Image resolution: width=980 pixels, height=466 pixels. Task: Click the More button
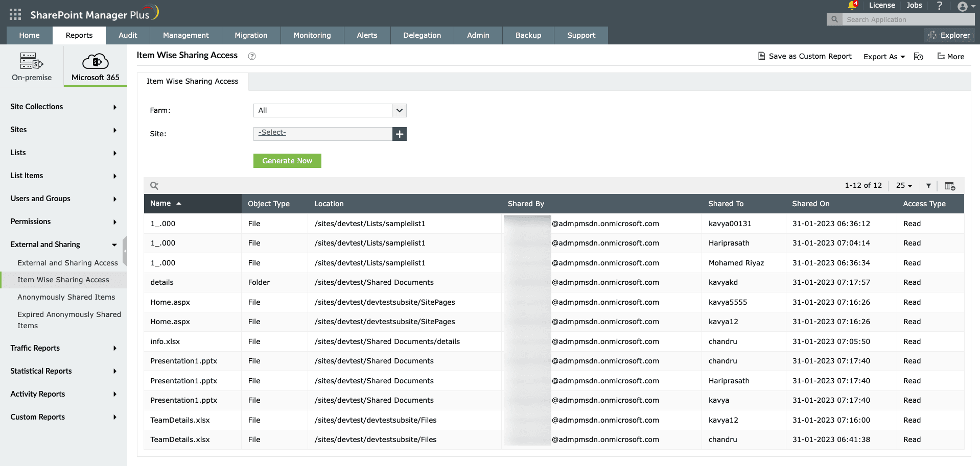coord(951,57)
